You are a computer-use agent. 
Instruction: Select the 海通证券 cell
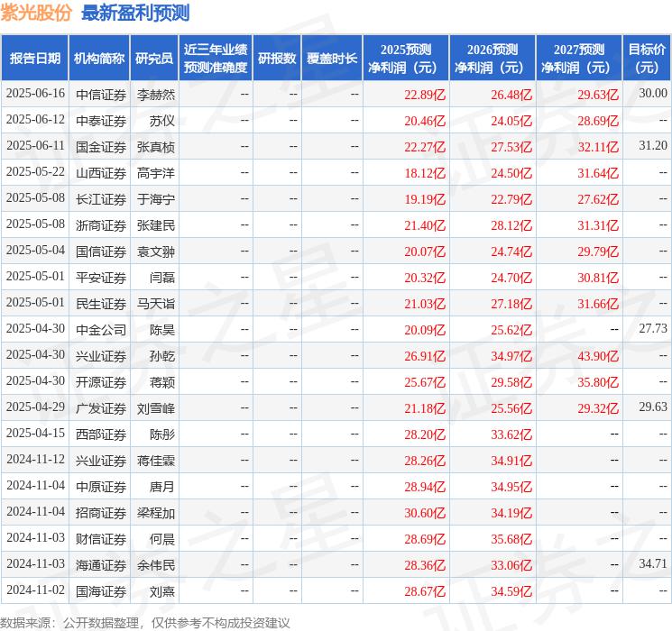click(x=101, y=565)
